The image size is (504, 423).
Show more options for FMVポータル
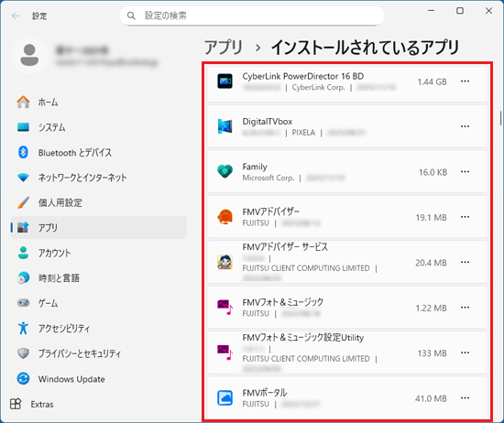coord(465,398)
